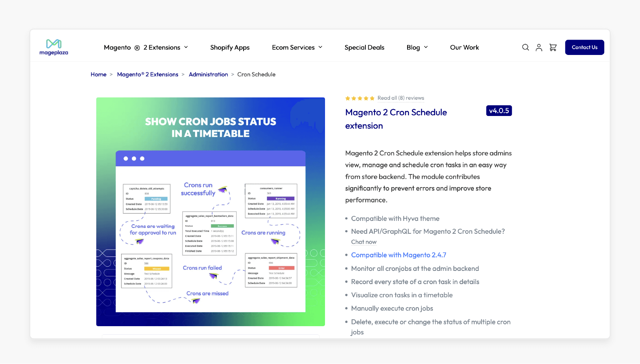Viewport: 640px width, 364px height.
Task: Click the v4.0.5 version badge
Action: [x=499, y=111]
